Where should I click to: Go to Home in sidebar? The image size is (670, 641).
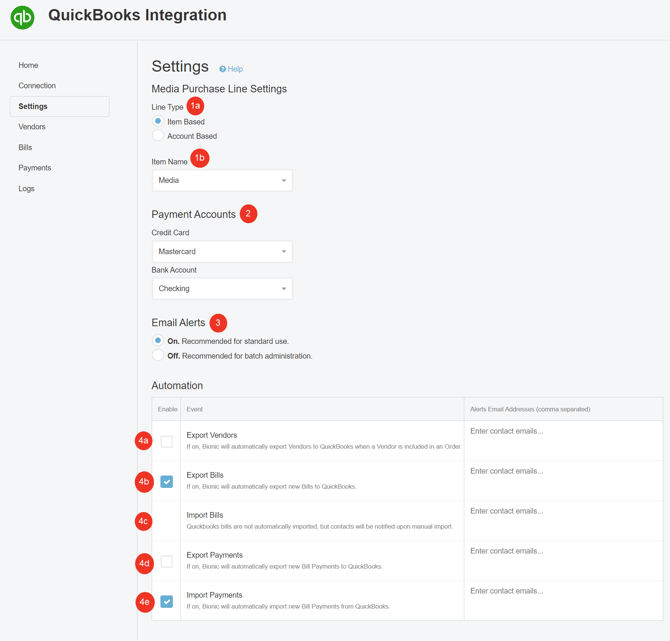[x=28, y=65]
